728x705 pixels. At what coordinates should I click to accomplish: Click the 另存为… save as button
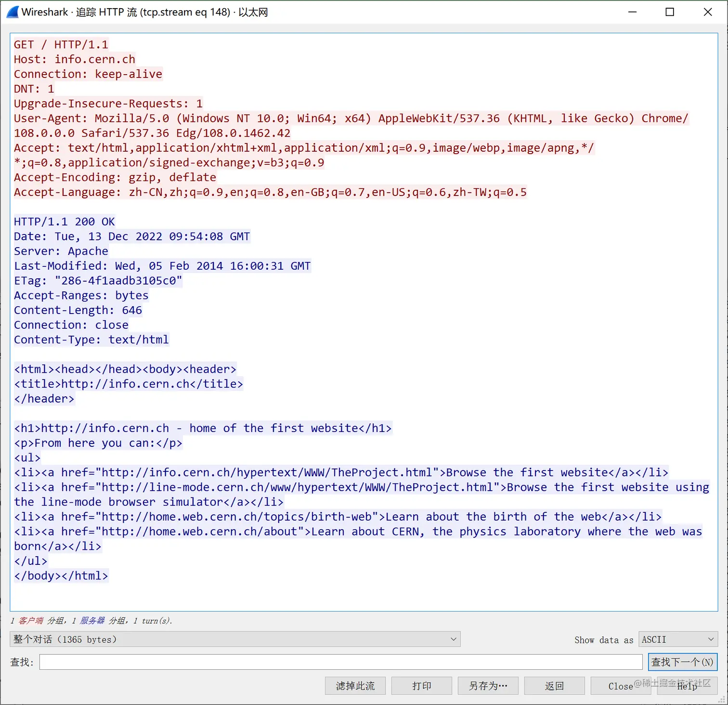tap(488, 686)
